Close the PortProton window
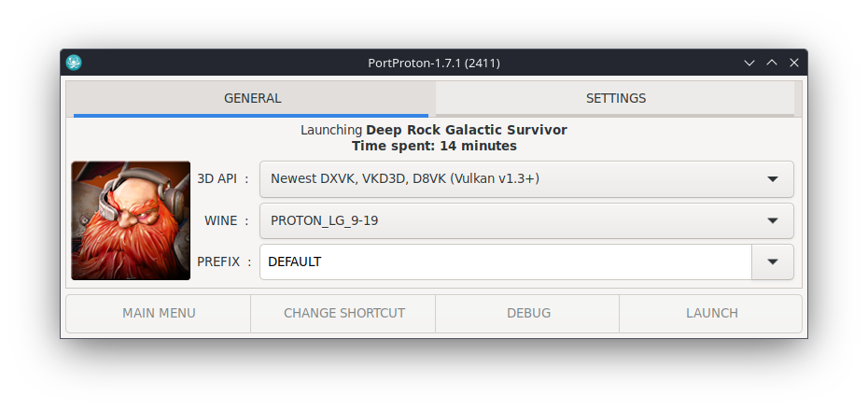The height and width of the screenshot is (410, 868). [x=794, y=63]
